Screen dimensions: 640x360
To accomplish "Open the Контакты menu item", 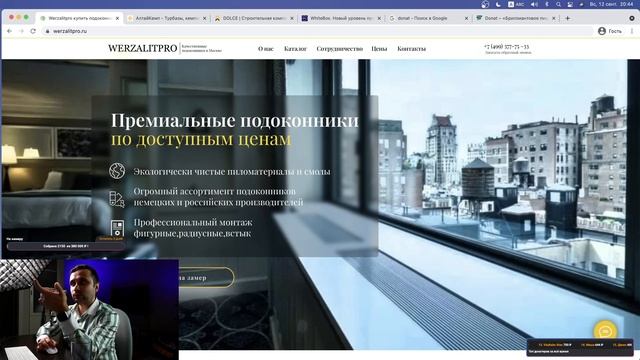I will coord(411,49).
